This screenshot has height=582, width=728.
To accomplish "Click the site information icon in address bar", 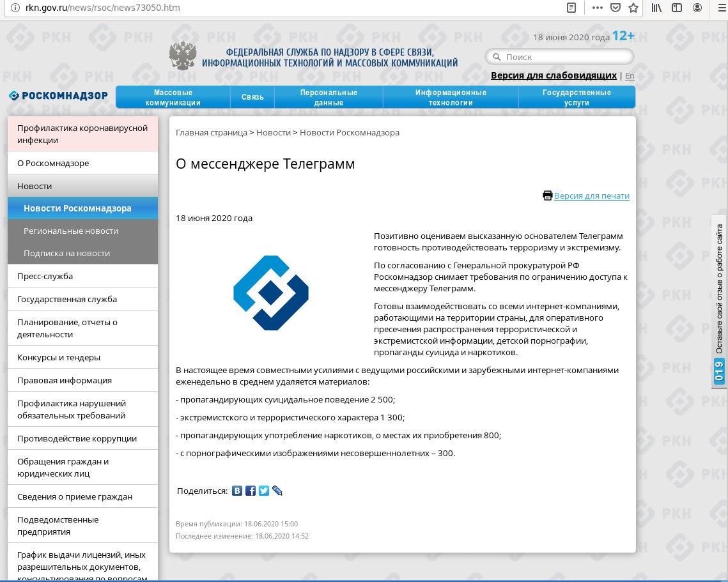I will (x=15, y=8).
